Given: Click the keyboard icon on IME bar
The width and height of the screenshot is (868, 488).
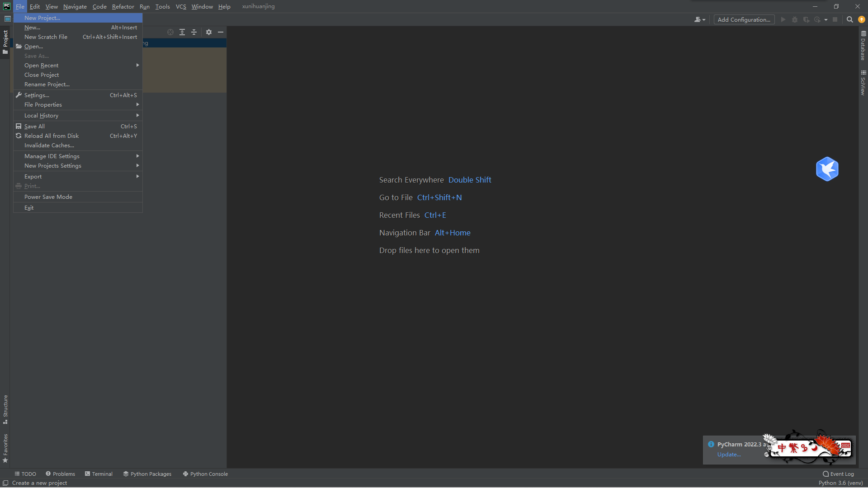Looking at the screenshot, I should (846, 446).
